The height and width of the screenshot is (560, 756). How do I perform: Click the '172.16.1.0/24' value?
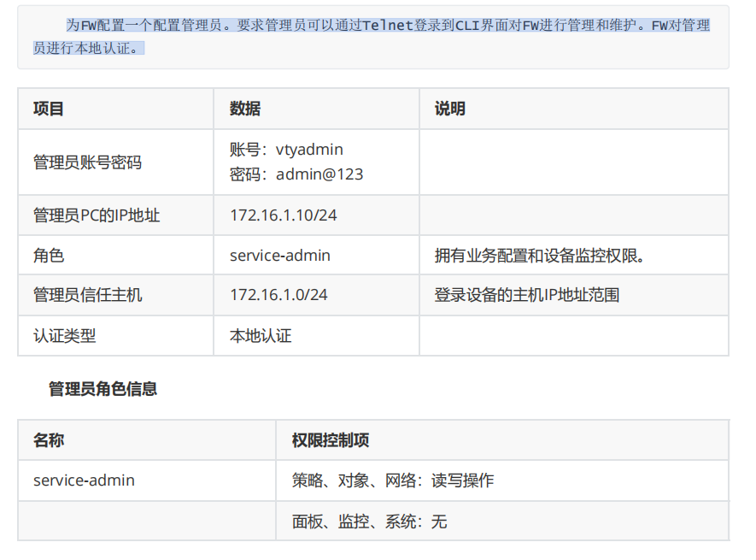(278, 295)
